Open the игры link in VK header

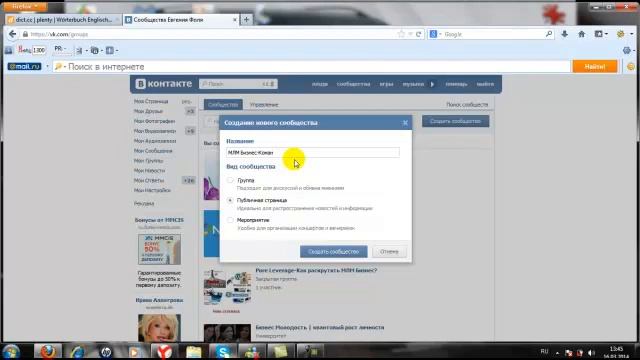click(386, 84)
